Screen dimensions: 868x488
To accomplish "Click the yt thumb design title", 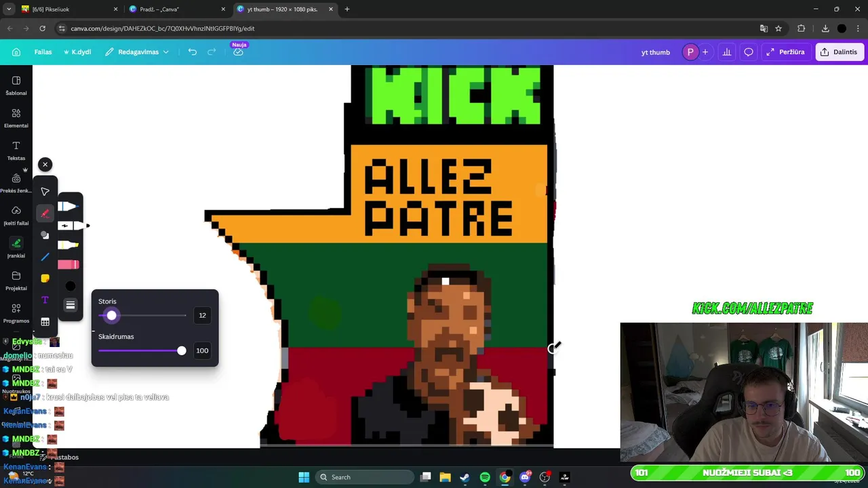I will click(655, 52).
